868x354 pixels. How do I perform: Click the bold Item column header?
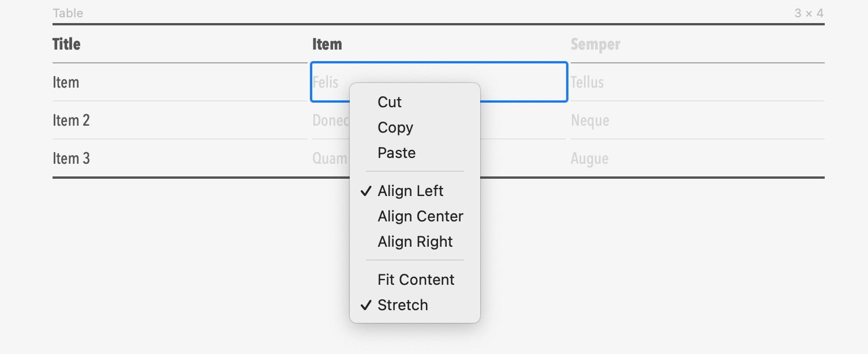pos(327,44)
